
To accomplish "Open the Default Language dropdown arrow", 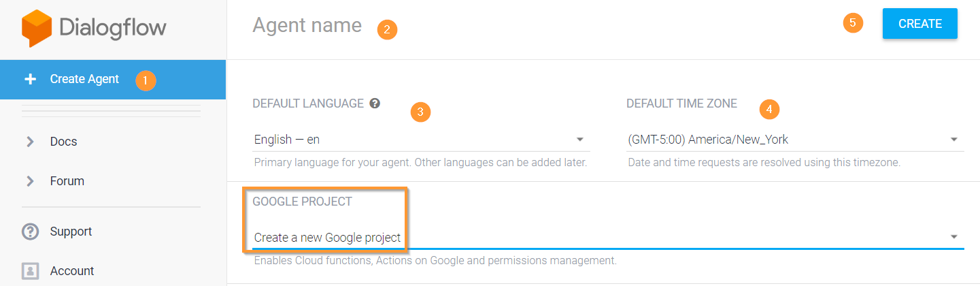I will pyautogui.click(x=580, y=140).
